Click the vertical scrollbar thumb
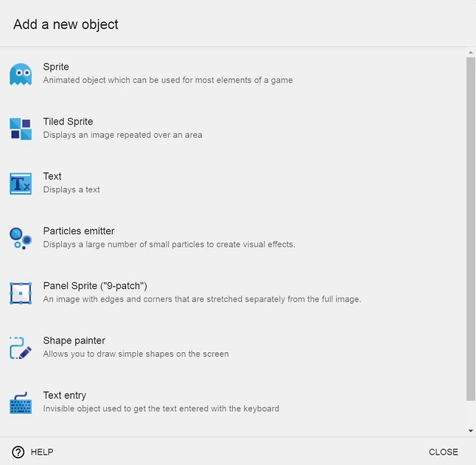 [471, 228]
